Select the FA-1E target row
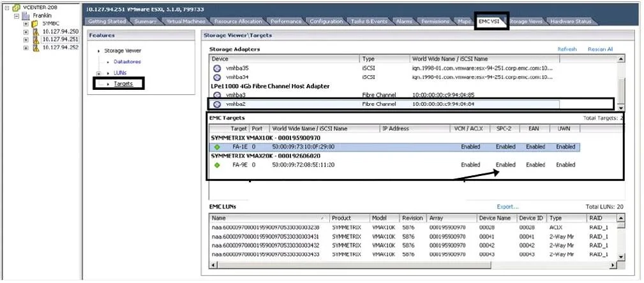Image resolution: width=644 pixels, height=283 pixels. (x=394, y=147)
